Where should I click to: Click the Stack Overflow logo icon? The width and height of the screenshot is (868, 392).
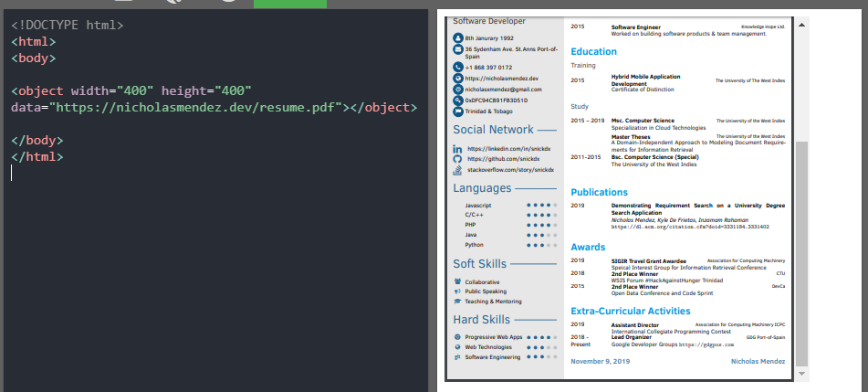457,170
